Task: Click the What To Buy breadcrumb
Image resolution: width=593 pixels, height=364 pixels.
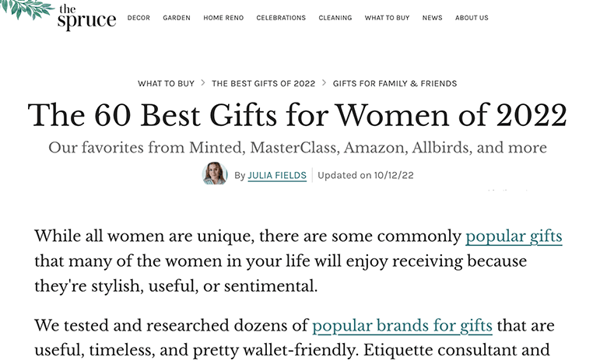Action: [166, 83]
